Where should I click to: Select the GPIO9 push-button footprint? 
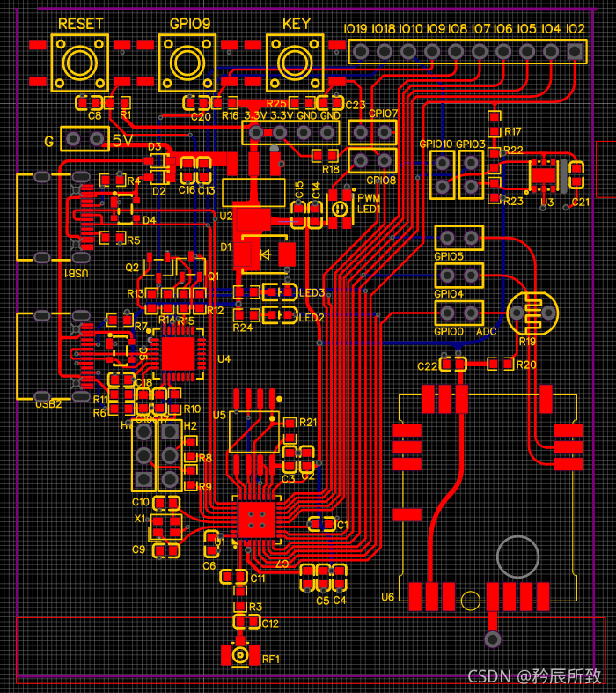click(187, 63)
